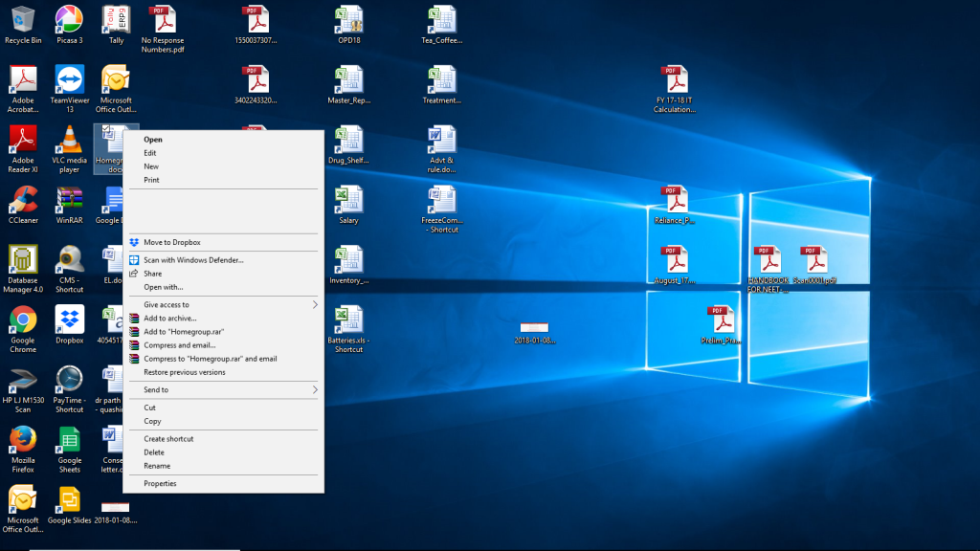
Task: Select the Master_Rep spreadsheet icon
Action: pos(348,85)
